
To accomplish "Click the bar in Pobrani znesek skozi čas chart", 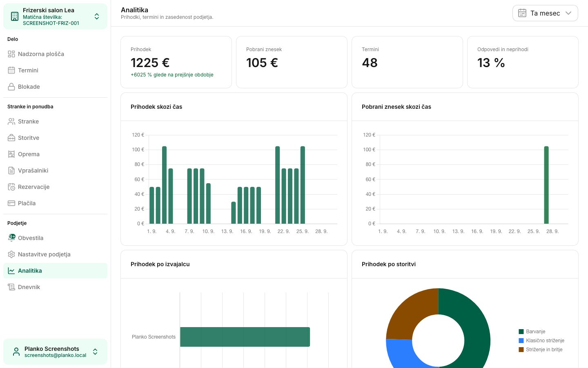I will pos(546,185).
